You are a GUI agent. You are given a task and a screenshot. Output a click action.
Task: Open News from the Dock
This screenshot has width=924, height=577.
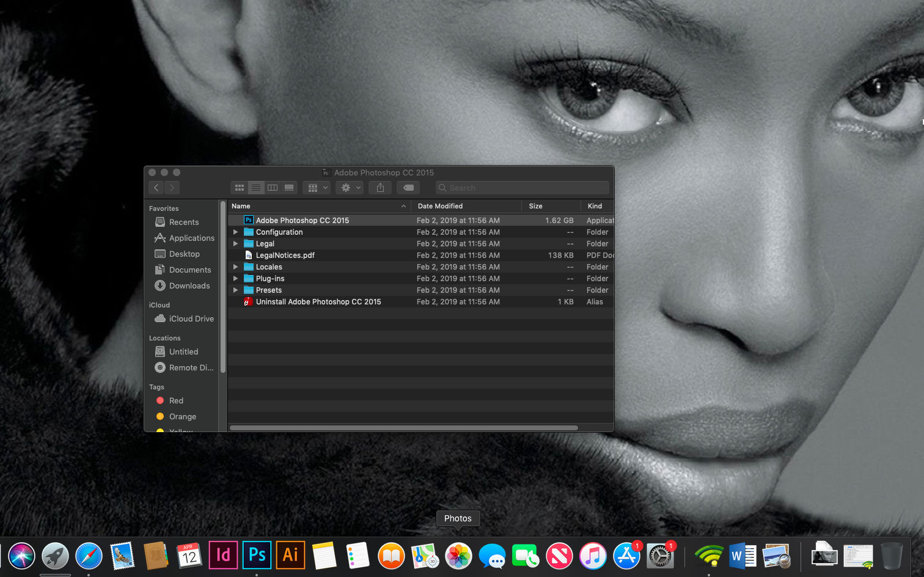[x=559, y=556]
